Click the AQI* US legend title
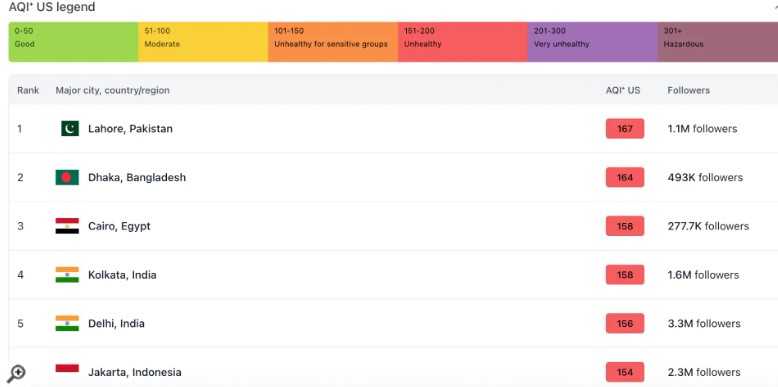778x387 pixels. point(52,7)
